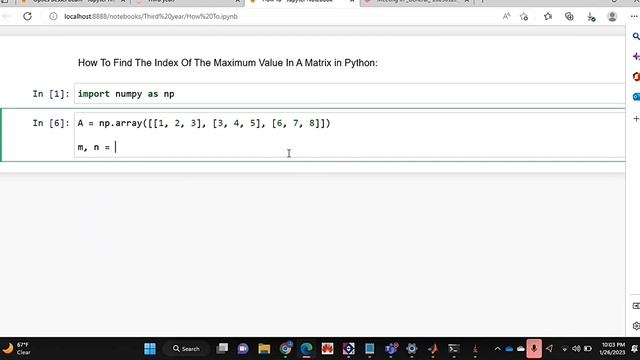Switch to the first Jupyter browser tab

pyautogui.click(x=73, y=2)
